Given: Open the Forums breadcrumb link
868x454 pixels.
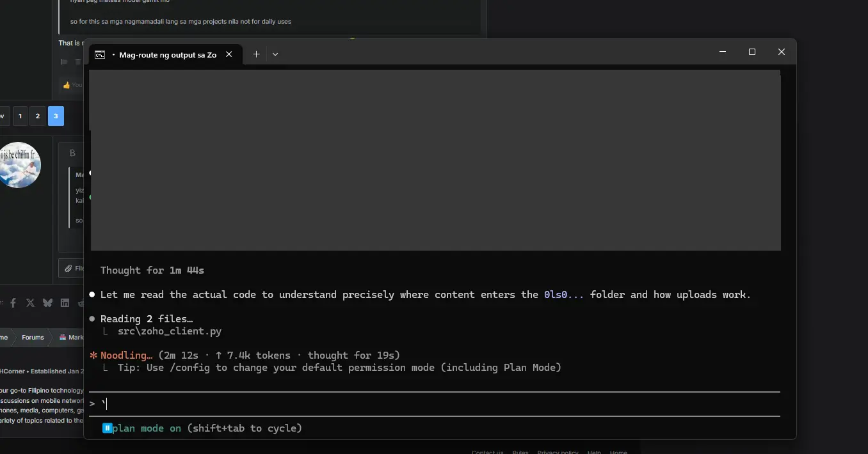Looking at the screenshot, I should coord(33,337).
